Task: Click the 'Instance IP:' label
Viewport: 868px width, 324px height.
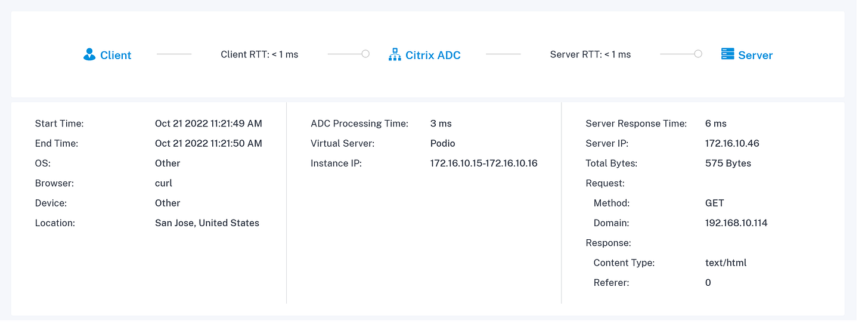Action: click(336, 163)
